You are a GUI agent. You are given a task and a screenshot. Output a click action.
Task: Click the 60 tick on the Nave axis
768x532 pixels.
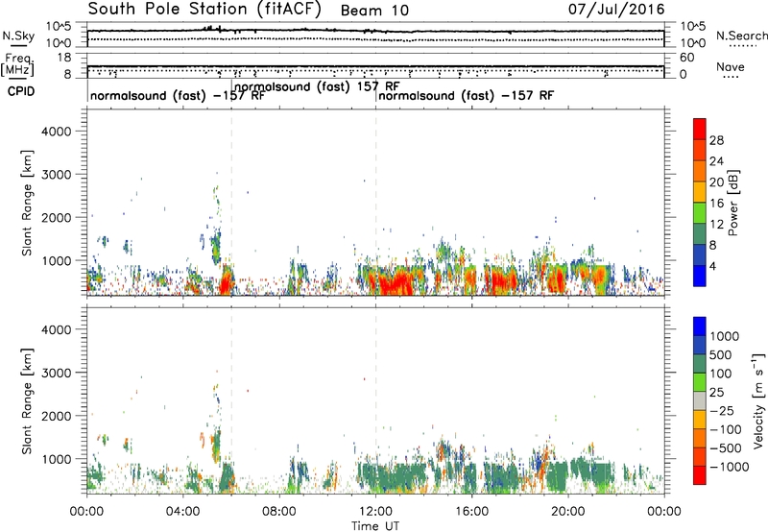[x=687, y=58]
